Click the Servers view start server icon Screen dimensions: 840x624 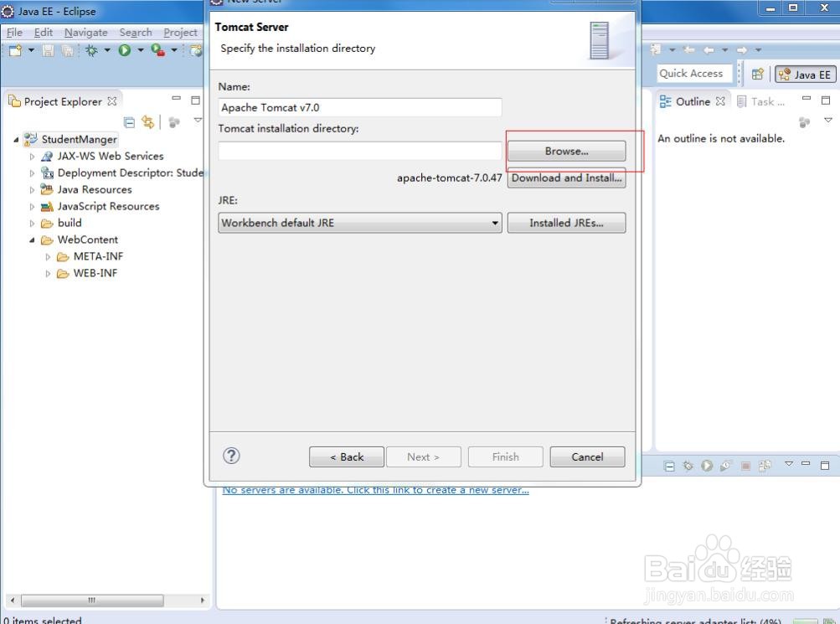(707, 466)
